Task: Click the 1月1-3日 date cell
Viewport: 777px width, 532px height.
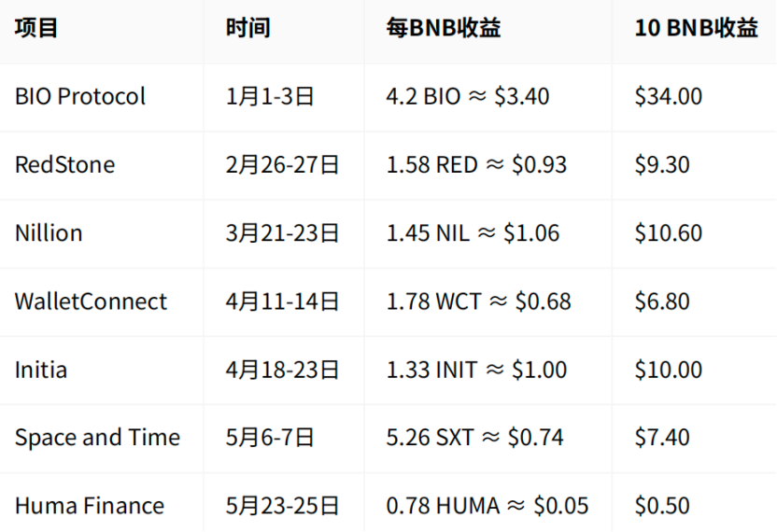Action: [270, 96]
